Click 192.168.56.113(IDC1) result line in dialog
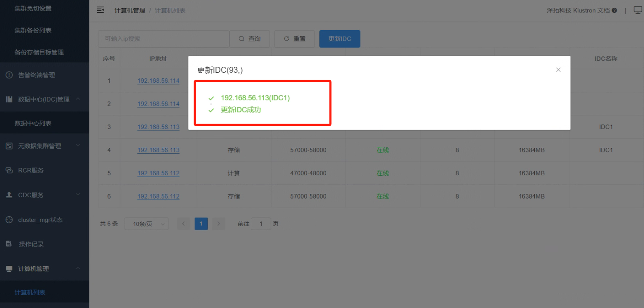The height and width of the screenshot is (308, 644). [x=255, y=98]
